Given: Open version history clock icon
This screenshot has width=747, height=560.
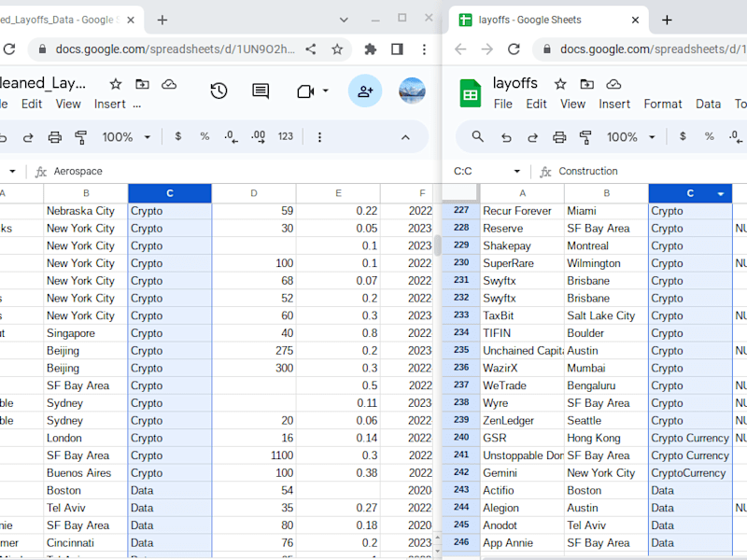Looking at the screenshot, I should pyautogui.click(x=218, y=91).
